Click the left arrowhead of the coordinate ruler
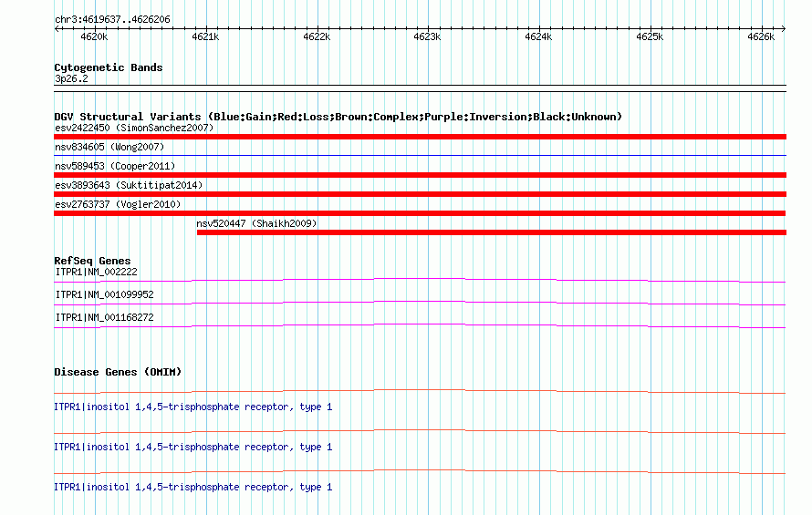Image resolution: width=812 pixels, height=515 pixels. tap(57, 28)
